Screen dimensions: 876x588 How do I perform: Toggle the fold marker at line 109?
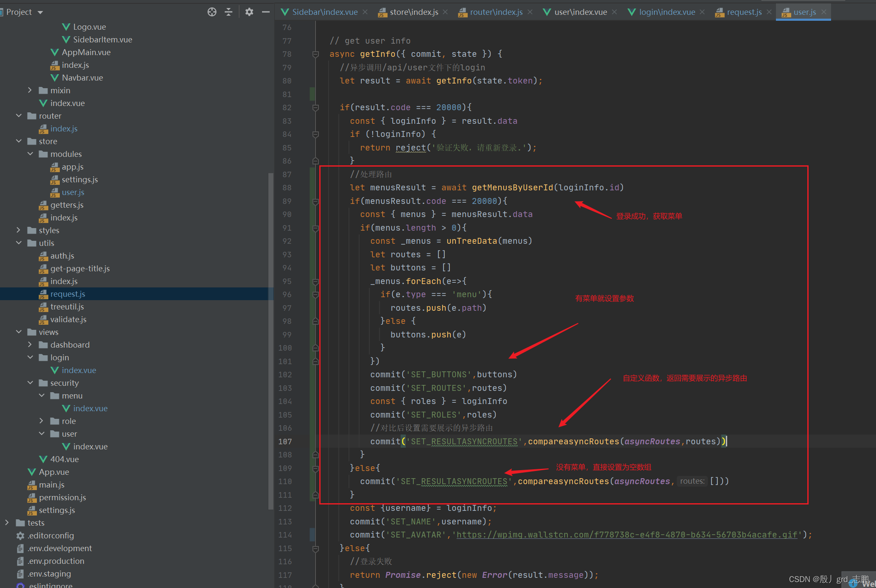click(315, 468)
